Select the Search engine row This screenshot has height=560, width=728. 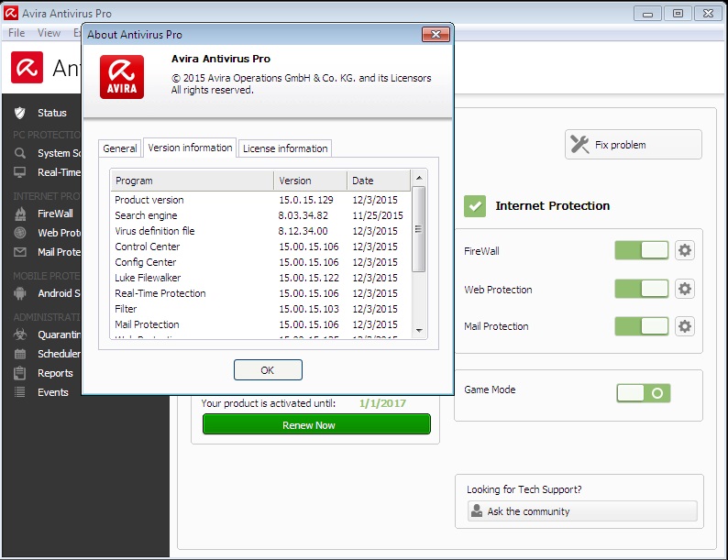261,215
